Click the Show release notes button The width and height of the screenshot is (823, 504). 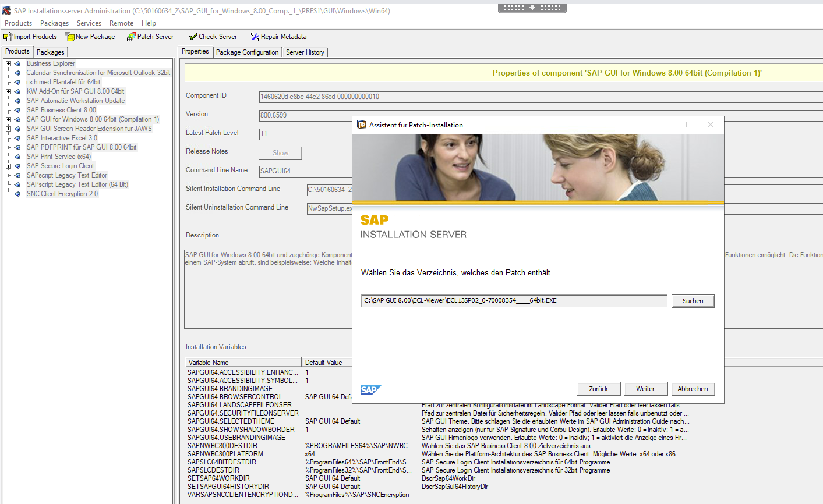tap(280, 153)
